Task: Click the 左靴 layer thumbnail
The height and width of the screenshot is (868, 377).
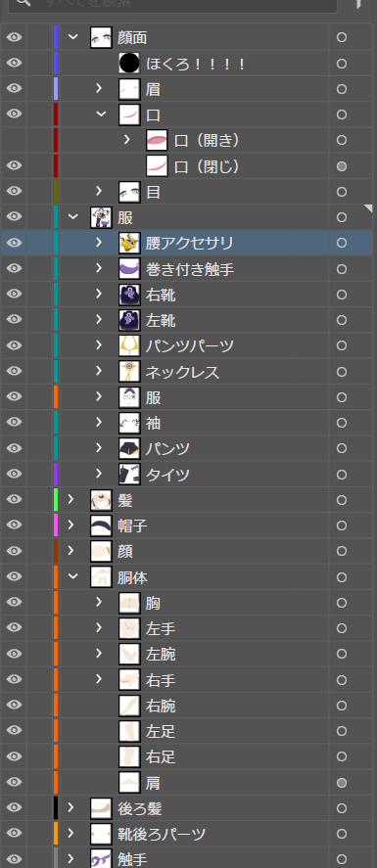Action: [129, 320]
